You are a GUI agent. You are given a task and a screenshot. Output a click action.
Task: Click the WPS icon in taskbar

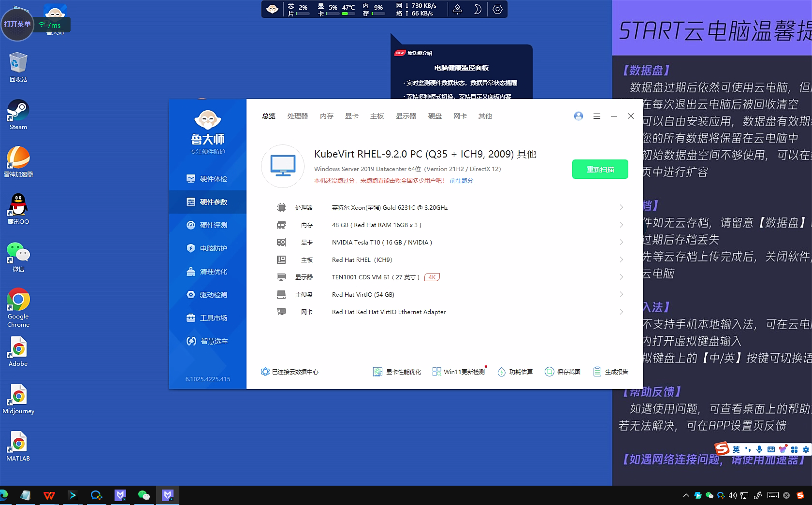[49, 495]
